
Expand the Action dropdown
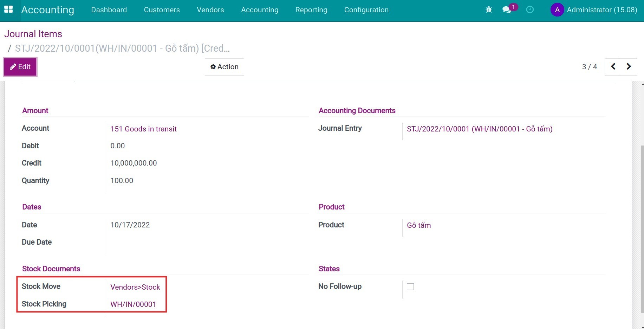pos(225,67)
